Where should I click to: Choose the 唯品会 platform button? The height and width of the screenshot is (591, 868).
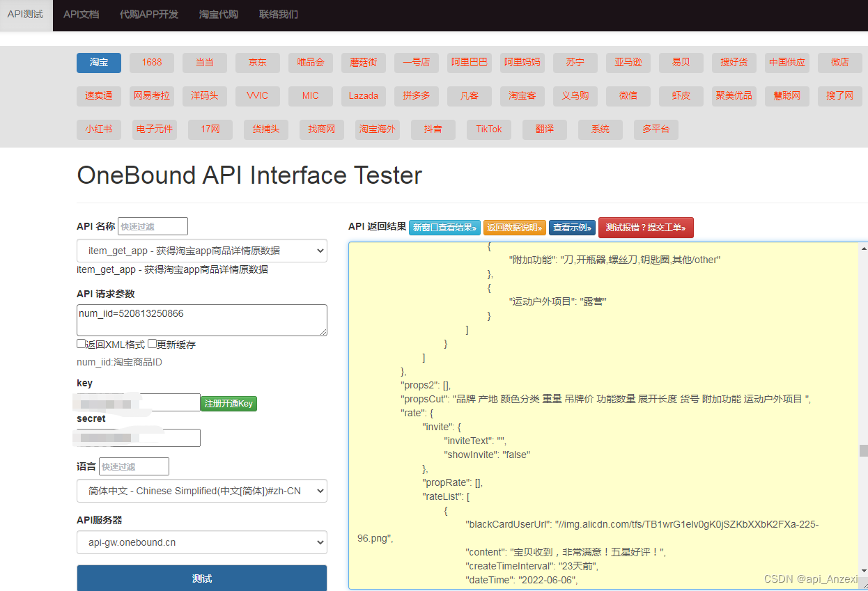311,63
